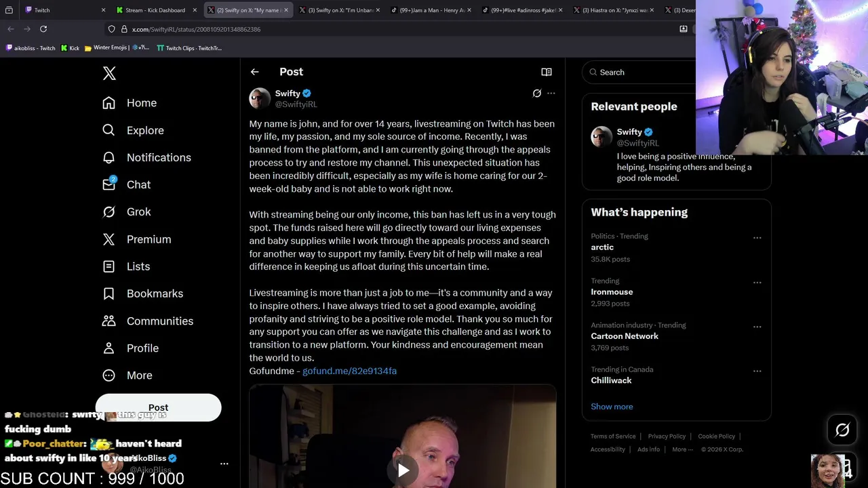
Task: Click Show more under What's happening
Action: 612,407
